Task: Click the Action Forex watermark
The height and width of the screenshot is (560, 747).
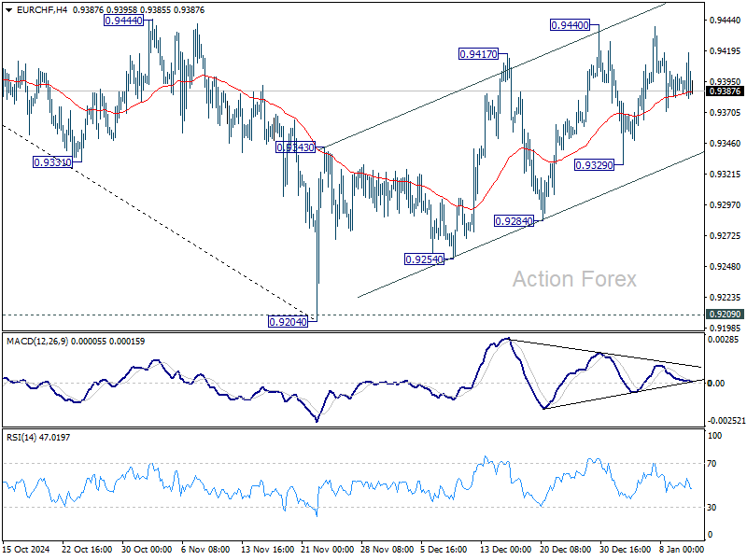Action: [x=574, y=279]
